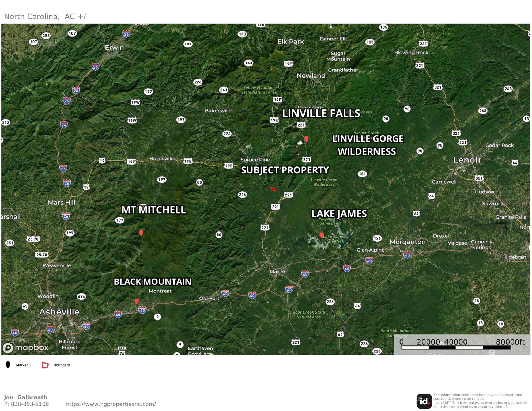
Task: Click the phone number 828-803-5106
Action: 30,404
